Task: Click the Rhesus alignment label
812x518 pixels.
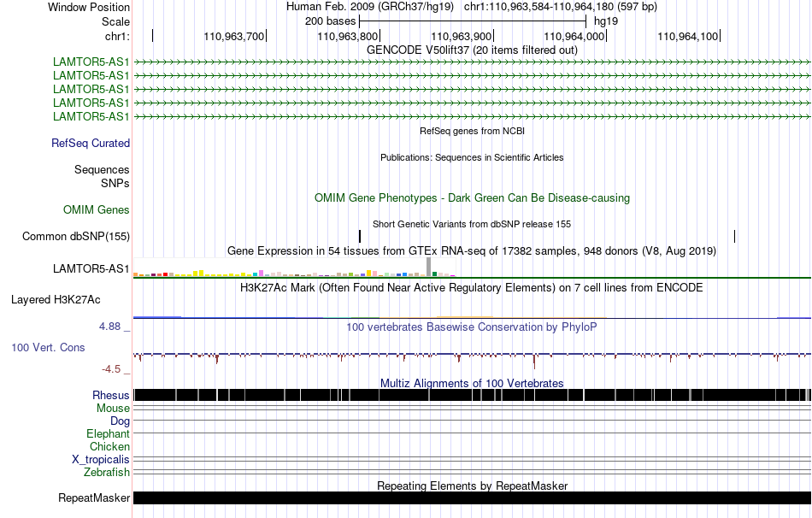Action: pos(111,395)
